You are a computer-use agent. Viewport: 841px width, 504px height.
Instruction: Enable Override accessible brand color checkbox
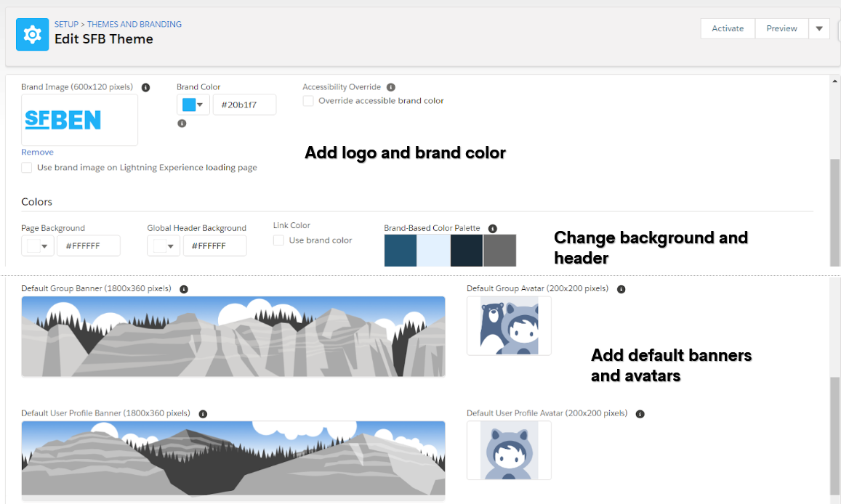coord(308,101)
